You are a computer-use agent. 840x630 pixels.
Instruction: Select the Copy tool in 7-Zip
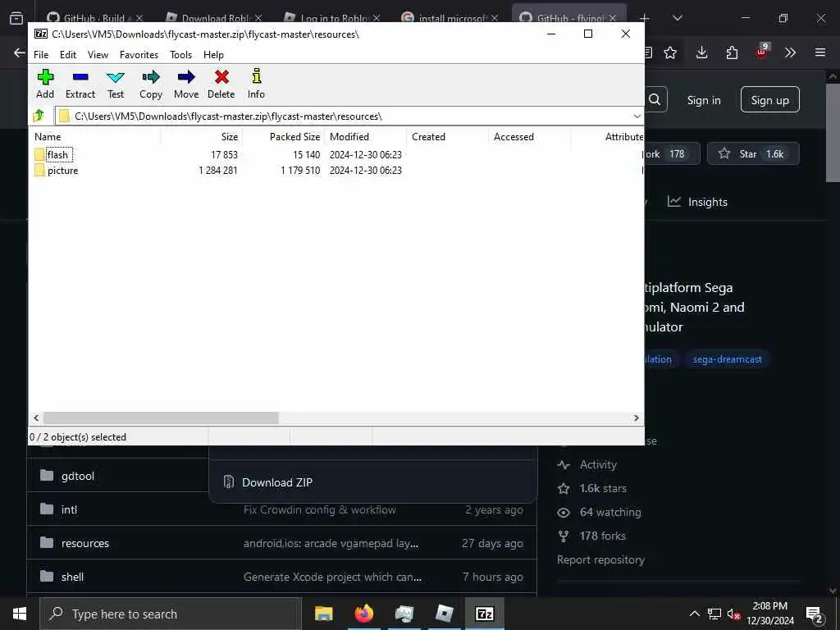click(x=151, y=84)
